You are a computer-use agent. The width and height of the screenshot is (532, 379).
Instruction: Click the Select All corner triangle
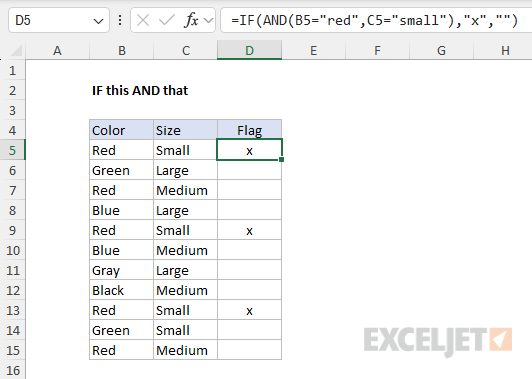tap(16, 50)
